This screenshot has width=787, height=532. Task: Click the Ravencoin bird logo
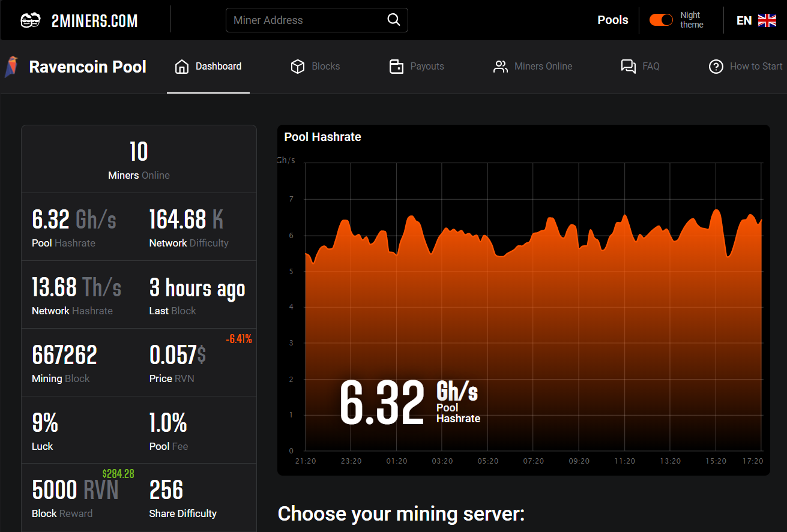[x=11, y=67]
